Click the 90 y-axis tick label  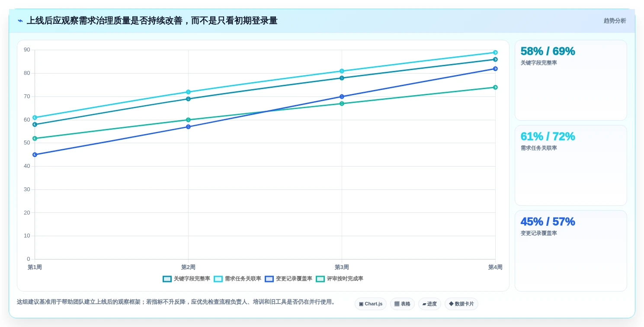pos(27,50)
